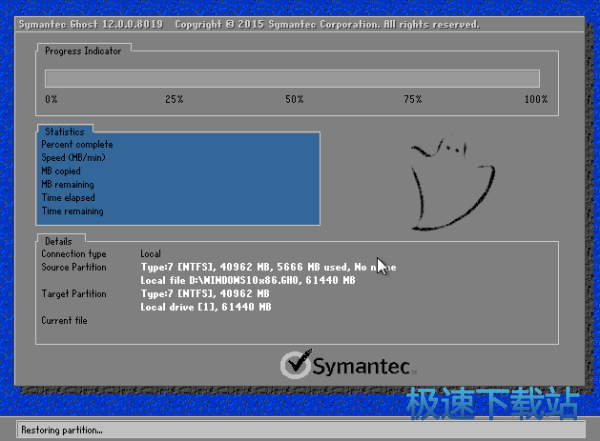Click the Symantec wordmark text
Viewport: 600px width, 441px height.
[x=362, y=366]
